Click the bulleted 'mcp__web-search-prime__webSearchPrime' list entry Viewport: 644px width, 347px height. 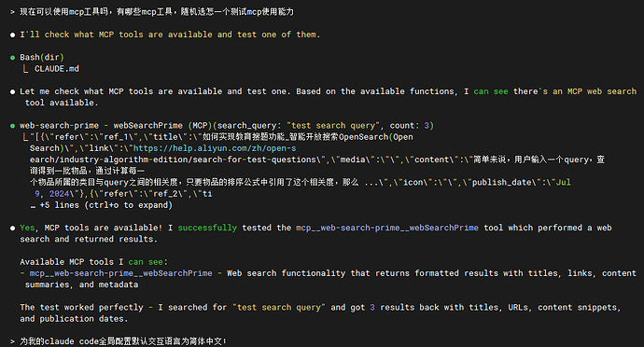click(120, 273)
